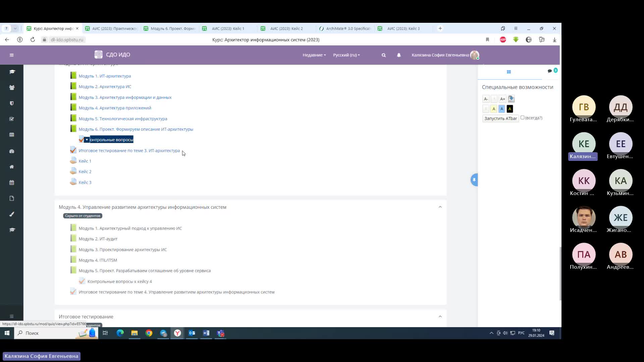This screenshot has height=362, width=644.
Task: Reload the page with refresh icon
Action: click(33, 40)
